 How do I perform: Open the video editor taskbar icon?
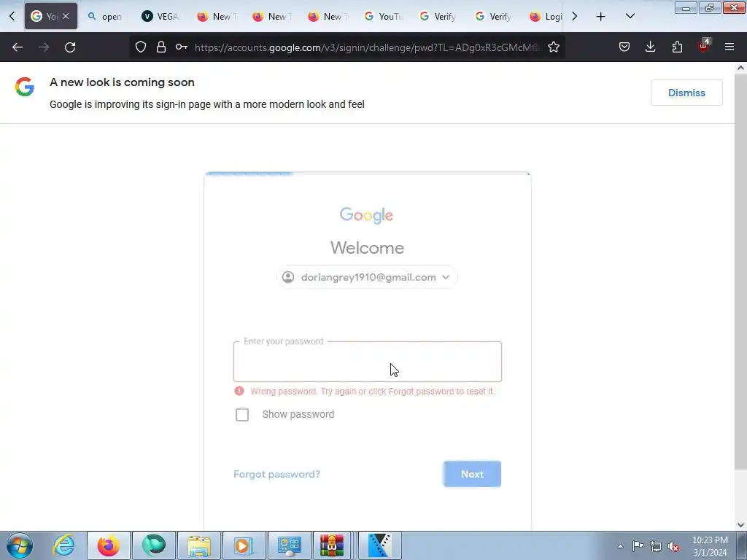[379, 545]
